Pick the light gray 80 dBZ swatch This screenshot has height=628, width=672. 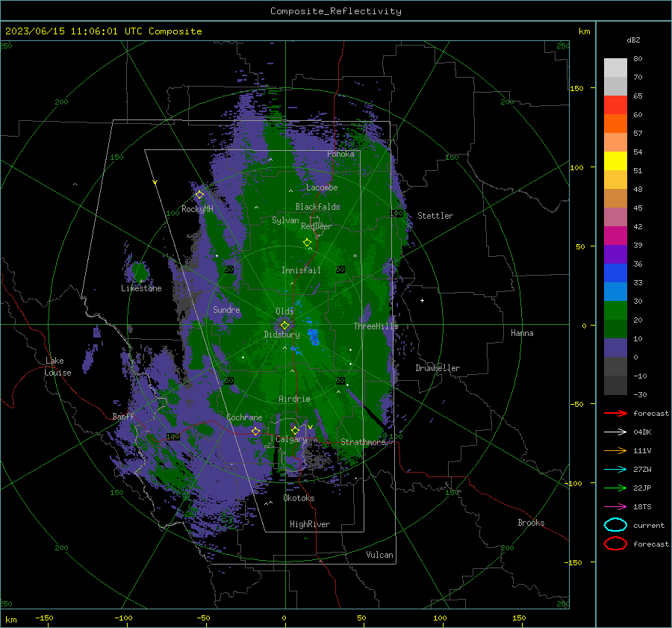(615, 68)
